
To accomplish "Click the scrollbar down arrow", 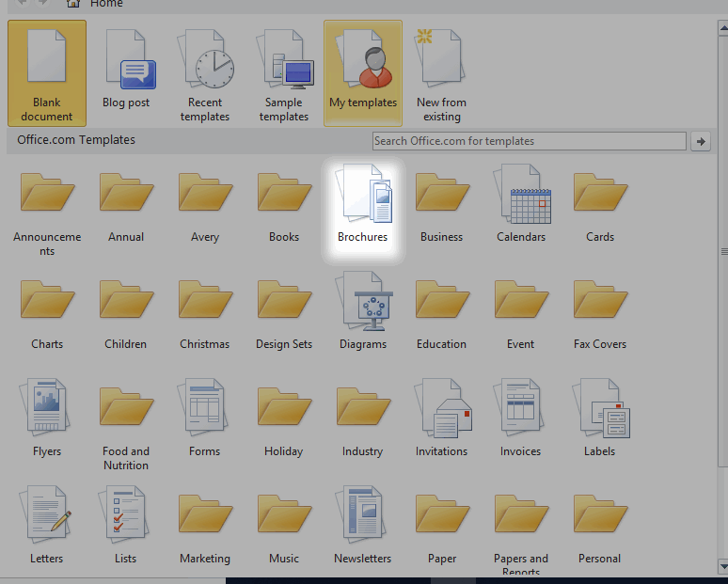I will point(723,566).
